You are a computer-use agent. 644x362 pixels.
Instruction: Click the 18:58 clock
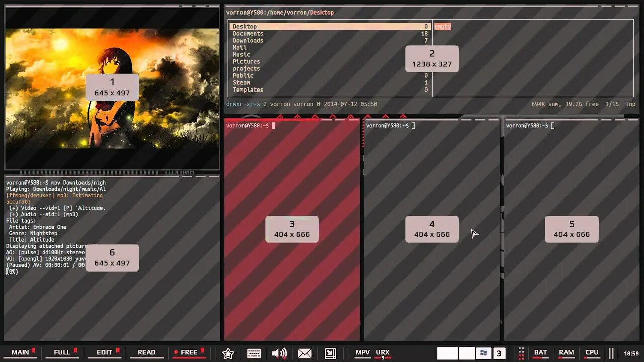631,353
